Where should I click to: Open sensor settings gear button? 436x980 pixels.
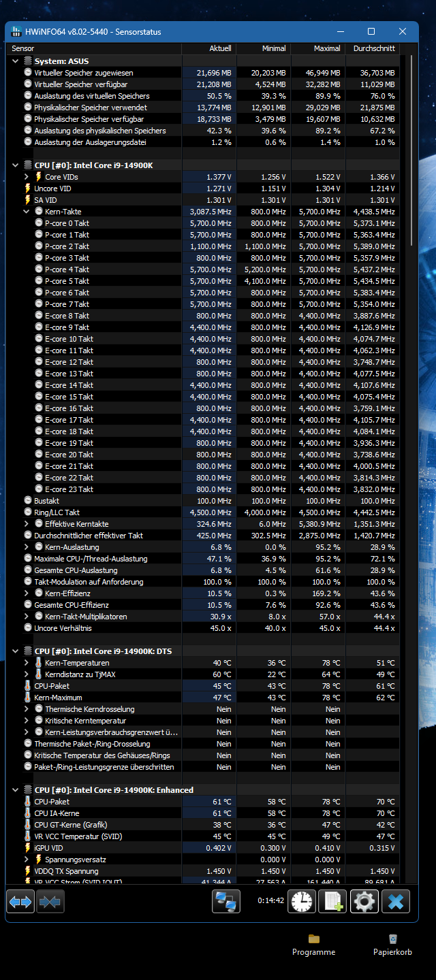(364, 902)
